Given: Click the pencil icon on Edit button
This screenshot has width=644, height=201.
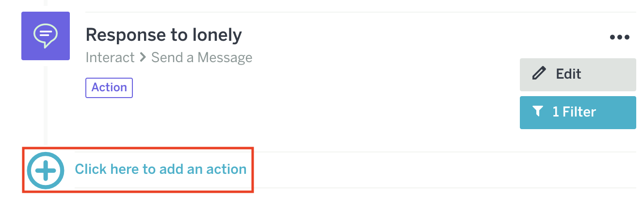Looking at the screenshot, I should click(x=538, y=74).
